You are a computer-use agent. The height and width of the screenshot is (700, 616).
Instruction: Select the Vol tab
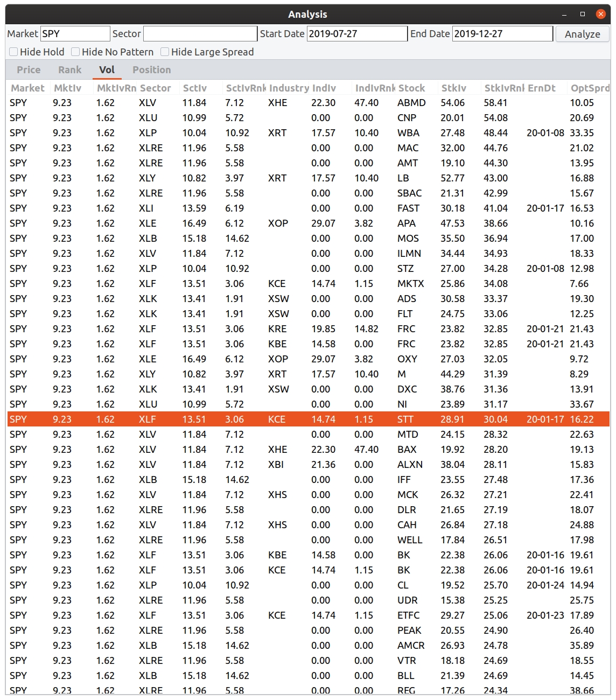[107, 69]
